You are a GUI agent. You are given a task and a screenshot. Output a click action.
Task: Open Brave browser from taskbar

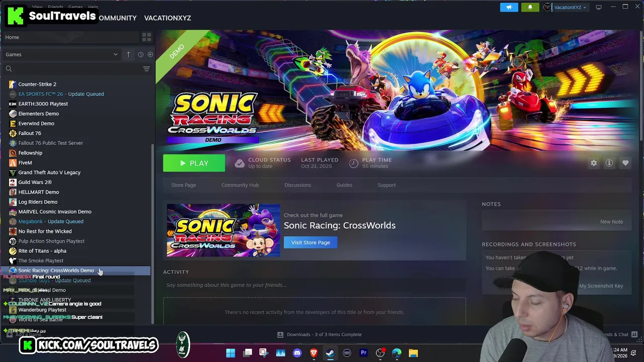pyautogui.click(x=314, y=353)
